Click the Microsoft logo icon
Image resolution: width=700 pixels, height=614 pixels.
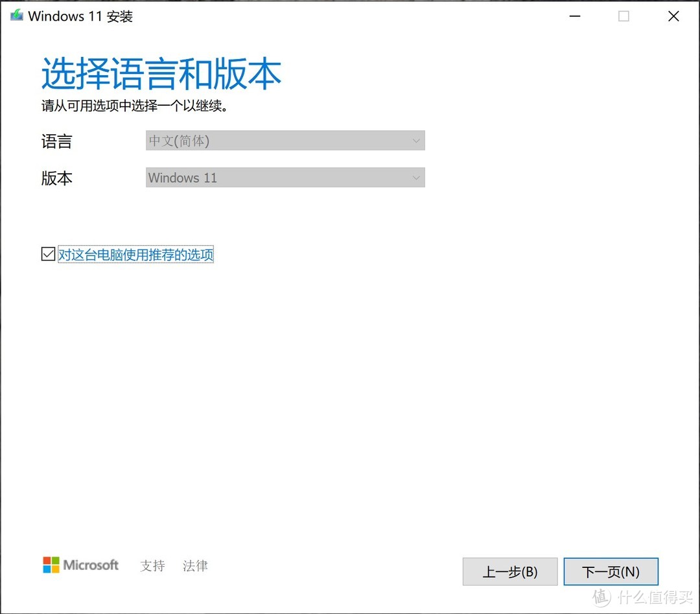51,565
